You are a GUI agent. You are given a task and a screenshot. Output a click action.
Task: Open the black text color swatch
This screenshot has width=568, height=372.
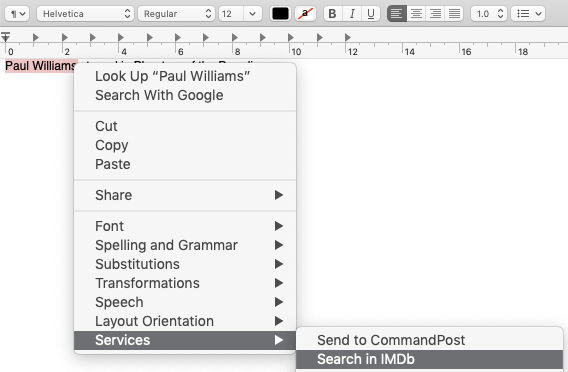click(x=280, y=14)
